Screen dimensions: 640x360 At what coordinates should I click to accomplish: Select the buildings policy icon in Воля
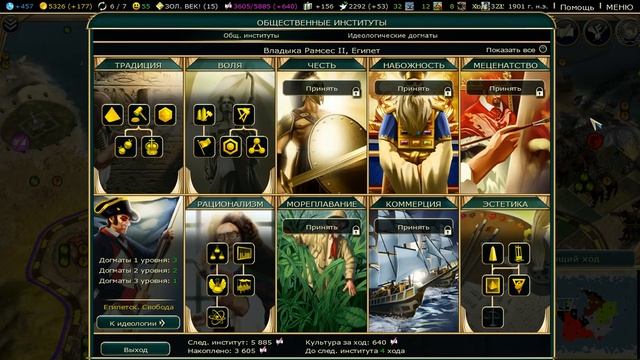[x=204, y=115]
